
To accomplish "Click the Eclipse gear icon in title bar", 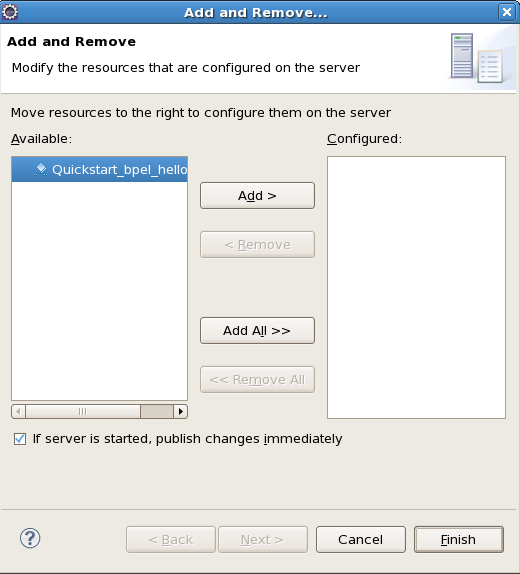I will (10, 12).
